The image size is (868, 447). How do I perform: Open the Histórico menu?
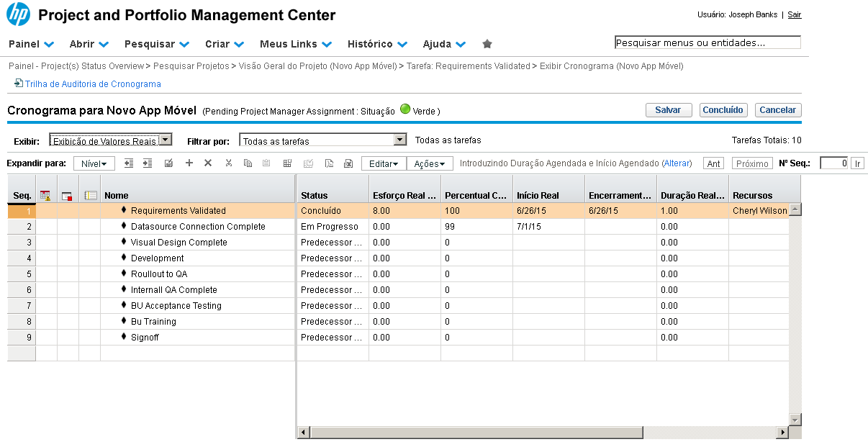pos(377,44)
